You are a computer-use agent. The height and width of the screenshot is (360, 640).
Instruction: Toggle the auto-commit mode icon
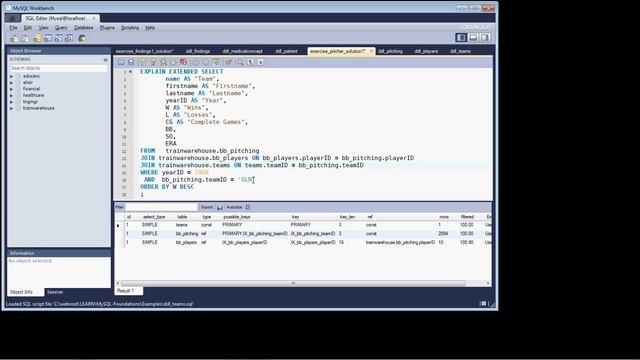216,62
